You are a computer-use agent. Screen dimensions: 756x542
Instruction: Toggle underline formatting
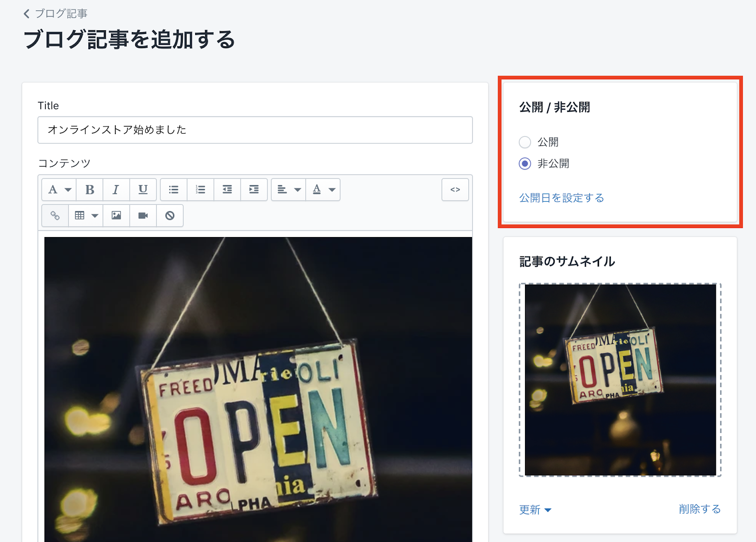coord(143,190)
